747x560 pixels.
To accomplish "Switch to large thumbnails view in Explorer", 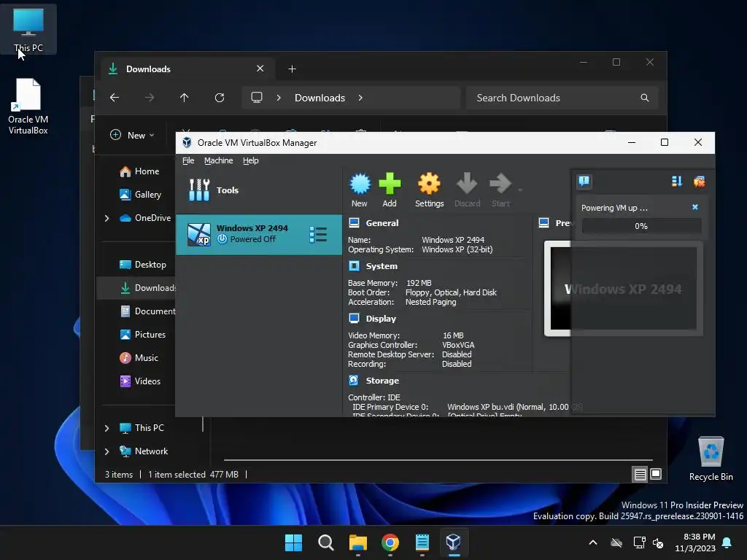I will pyautogui.click(x=656, y=474).
